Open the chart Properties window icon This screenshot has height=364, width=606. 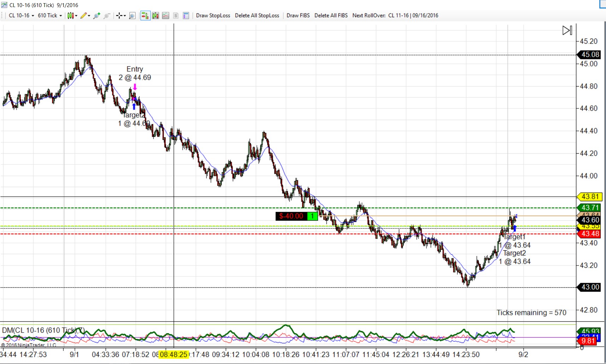(186, 16)
